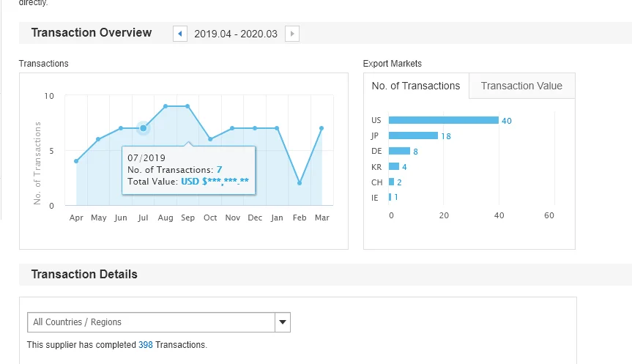632x364 pixels.
Task: Click the 2019.04 - 2020.03 date range
Action: click(236, 34)
